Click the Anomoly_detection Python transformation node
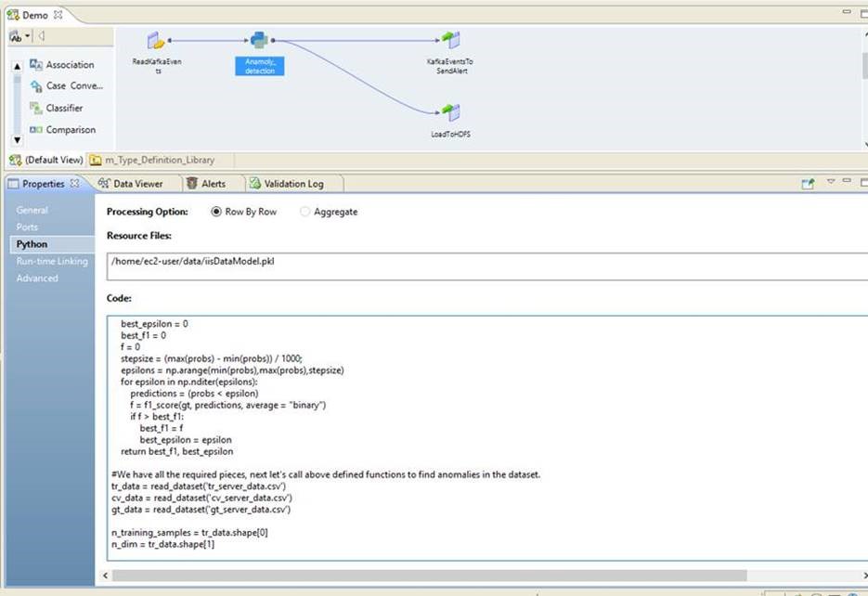868x596 pixels. point(259,41)
